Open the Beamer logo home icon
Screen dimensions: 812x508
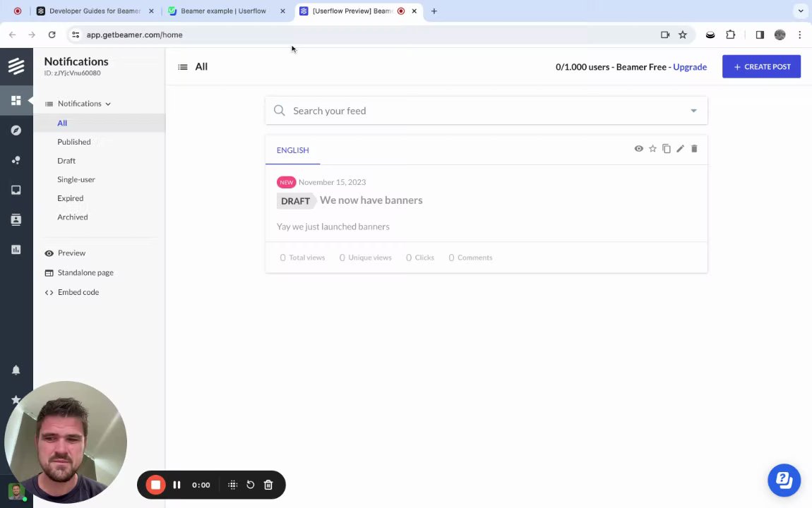pyautogui.click(x=16, y=66)
